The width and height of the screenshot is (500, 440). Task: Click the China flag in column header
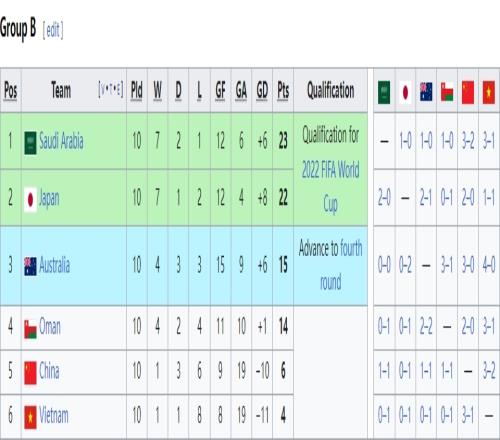point(468,92)
